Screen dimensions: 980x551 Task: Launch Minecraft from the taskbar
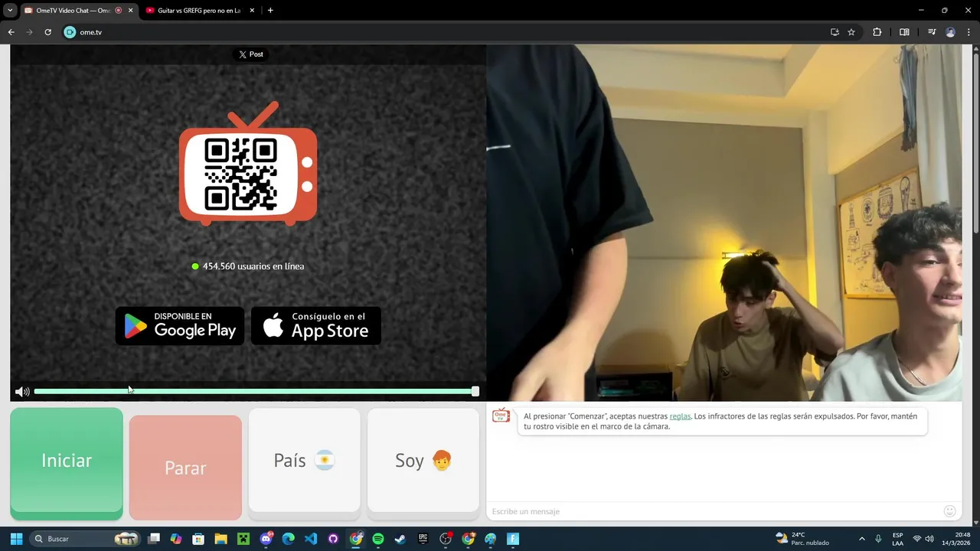tap(243, 539)
